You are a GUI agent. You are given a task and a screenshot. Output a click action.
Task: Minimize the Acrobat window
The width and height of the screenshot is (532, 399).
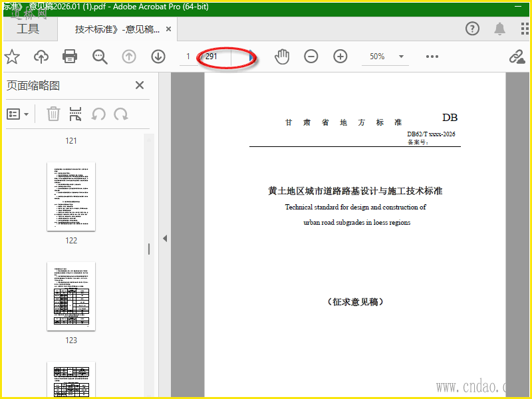click(x=518, y=6)
